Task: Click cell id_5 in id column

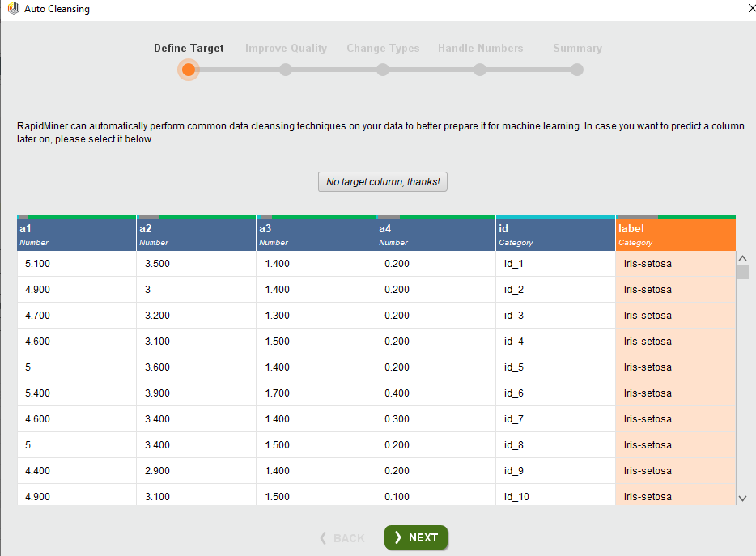Action: point(555,367)
